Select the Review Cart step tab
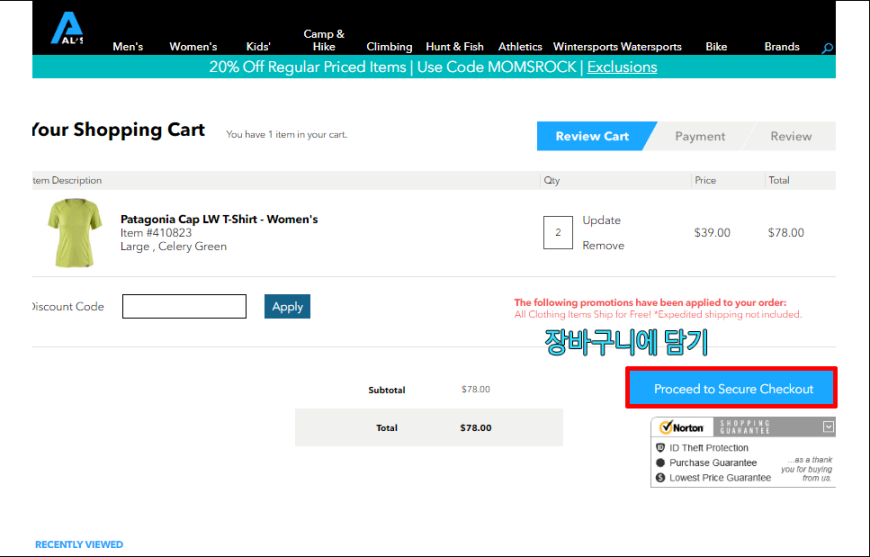 pos(592,136)
